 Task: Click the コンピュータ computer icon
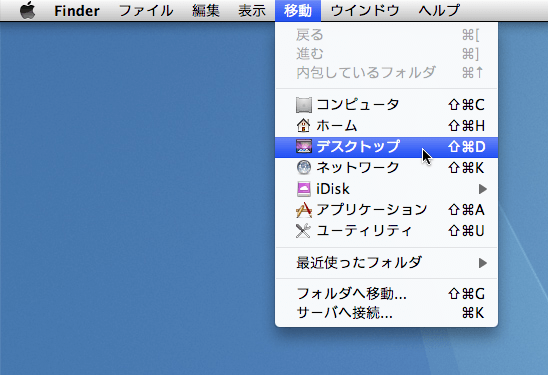[x=304, y=105]
